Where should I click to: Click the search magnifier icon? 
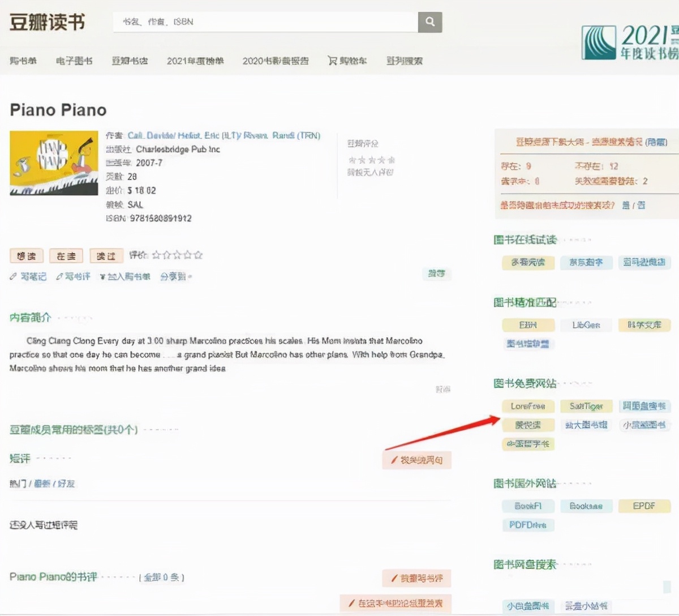429,22
